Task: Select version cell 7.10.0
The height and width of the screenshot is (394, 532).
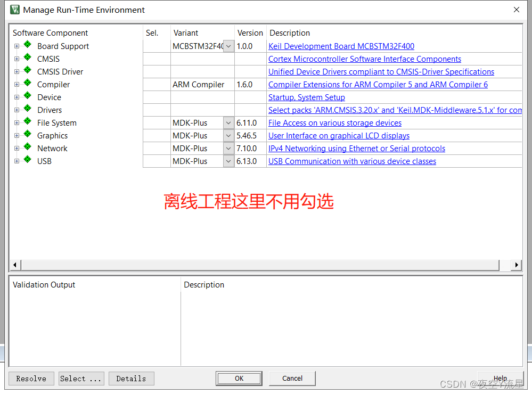Action: click(250, 149)
